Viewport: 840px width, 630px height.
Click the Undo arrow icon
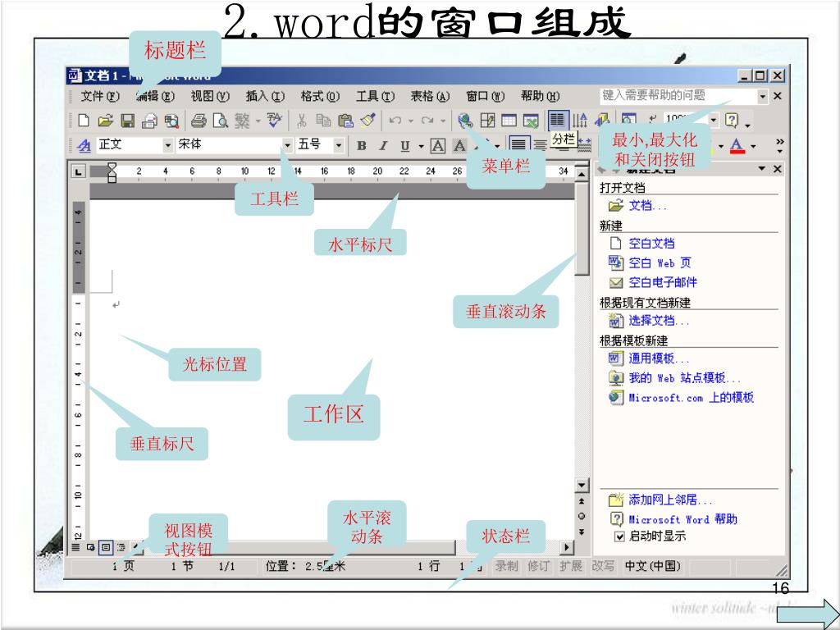pyautogui.click(x=395, y=121)
